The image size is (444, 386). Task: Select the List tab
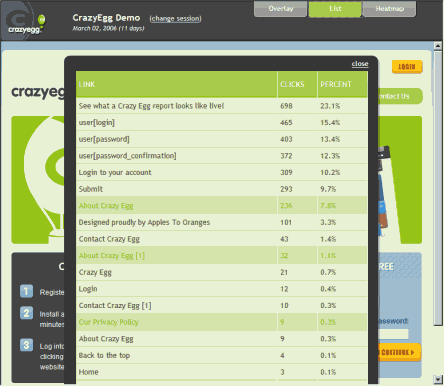(335, 9)
